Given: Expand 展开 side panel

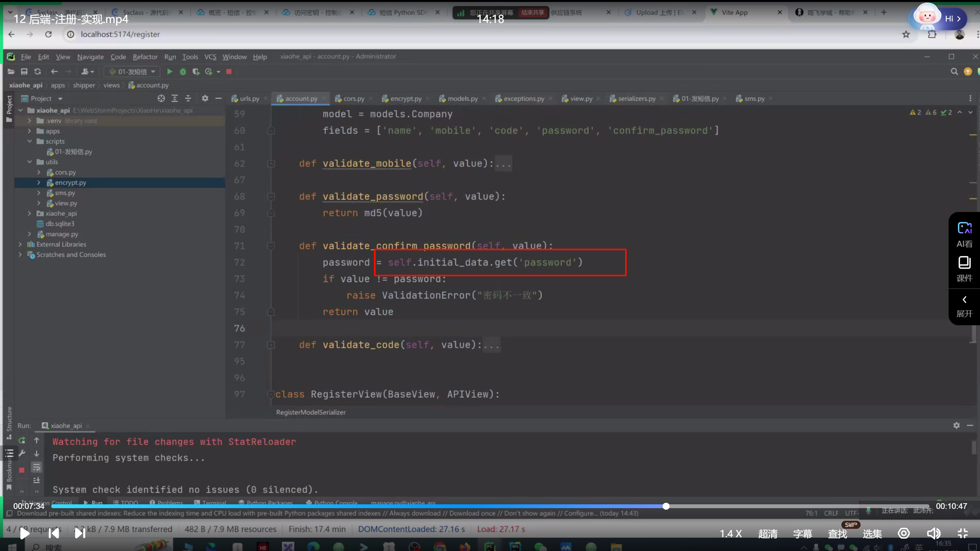Looking at the screenshot, I should [x=964, y=306].
